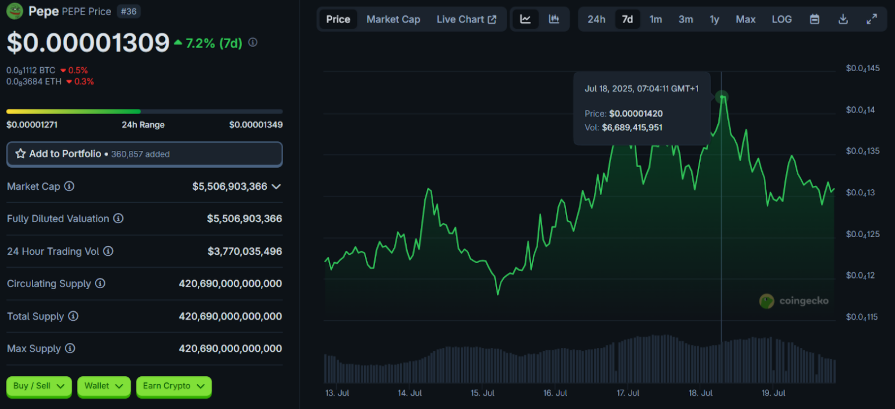Click the 24h high $0.00001349

(x=256, y=125)
